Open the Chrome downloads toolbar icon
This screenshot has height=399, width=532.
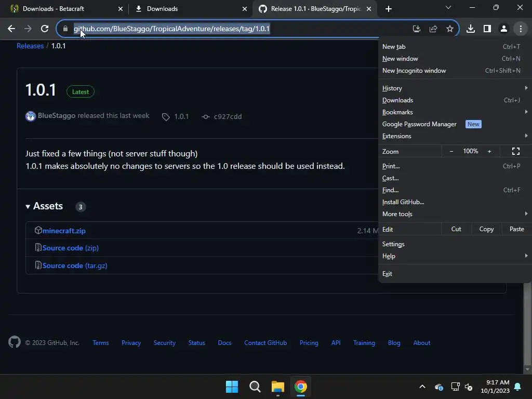(x=471, y=29)
